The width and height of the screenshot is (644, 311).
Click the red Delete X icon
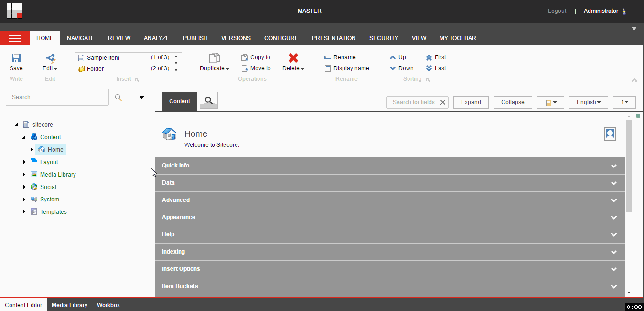pos(293,58)
